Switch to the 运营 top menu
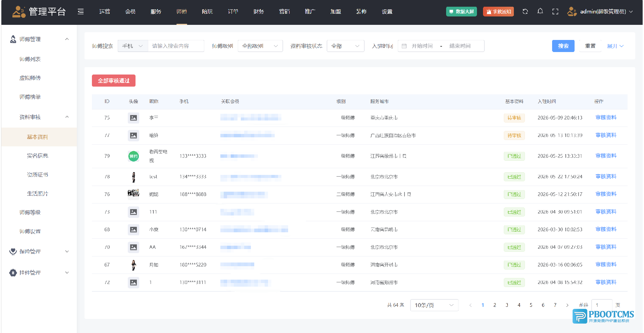The height and width of the screenshot is (333, 644). [105, 11]
